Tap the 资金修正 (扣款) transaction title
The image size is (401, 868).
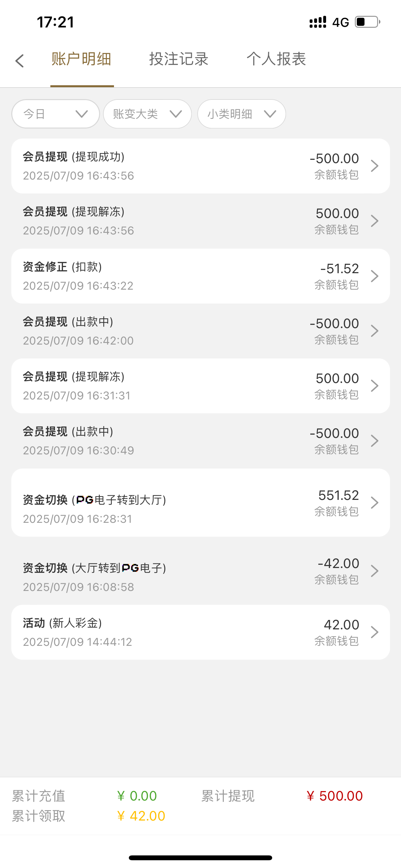tap(63, 267)
